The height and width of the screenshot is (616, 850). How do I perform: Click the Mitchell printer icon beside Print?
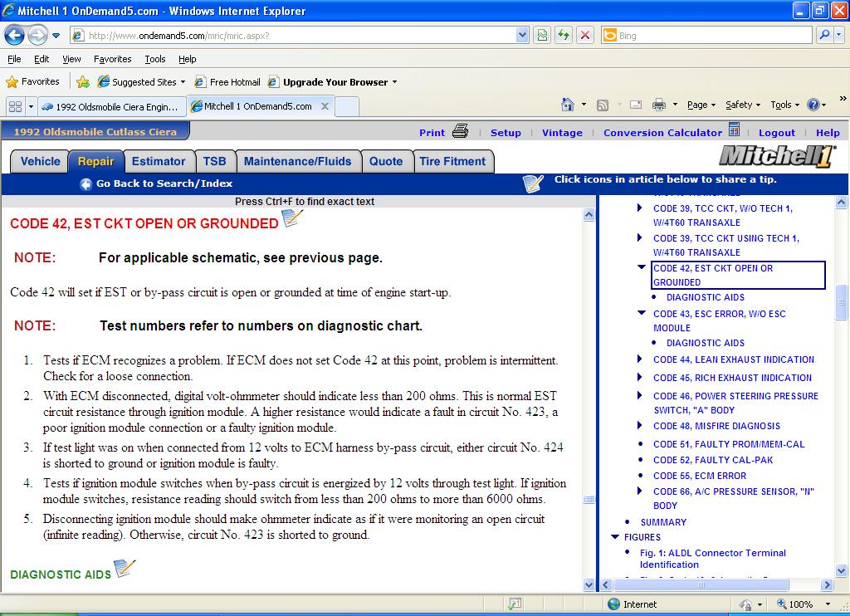(x=460, y=131)
